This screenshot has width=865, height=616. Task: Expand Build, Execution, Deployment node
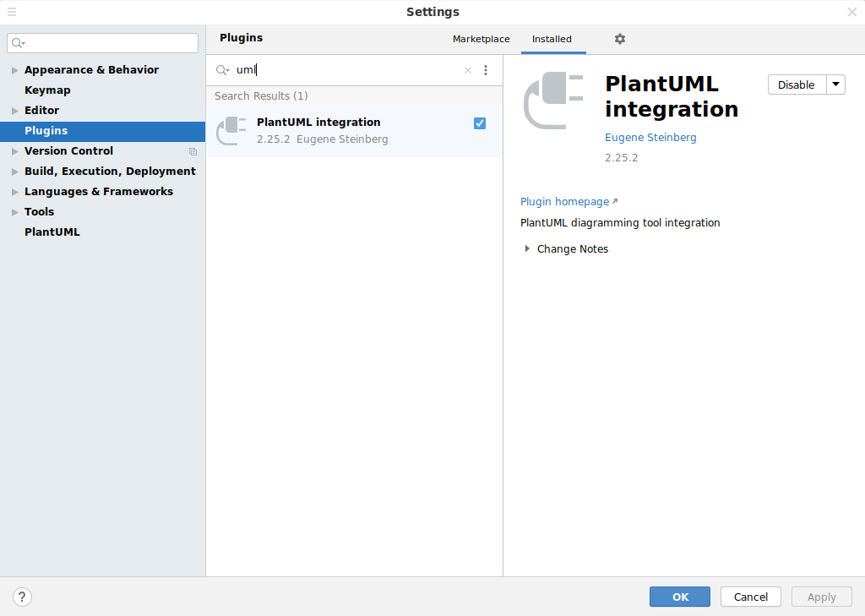[15, 172]
